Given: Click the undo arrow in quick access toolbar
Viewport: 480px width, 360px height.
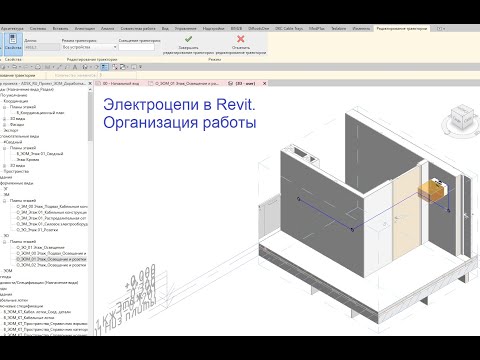Looking at the screenshot, I should 14,67.
